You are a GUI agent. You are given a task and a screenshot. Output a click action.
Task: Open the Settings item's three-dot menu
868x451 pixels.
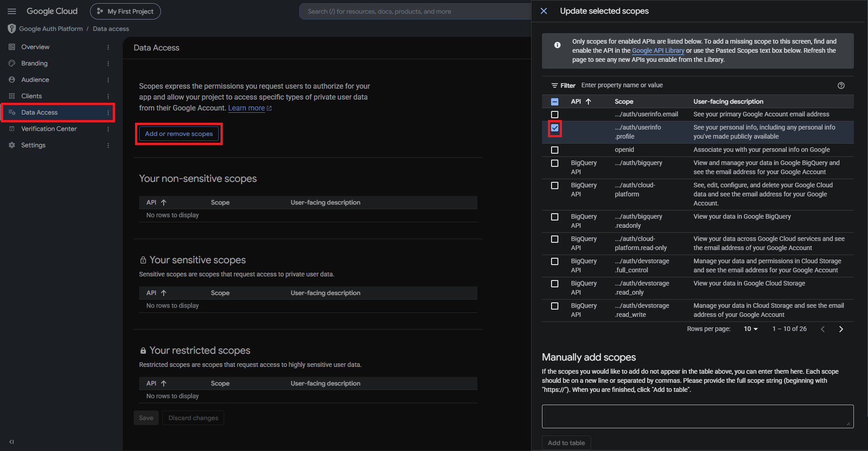click(108, 145)
